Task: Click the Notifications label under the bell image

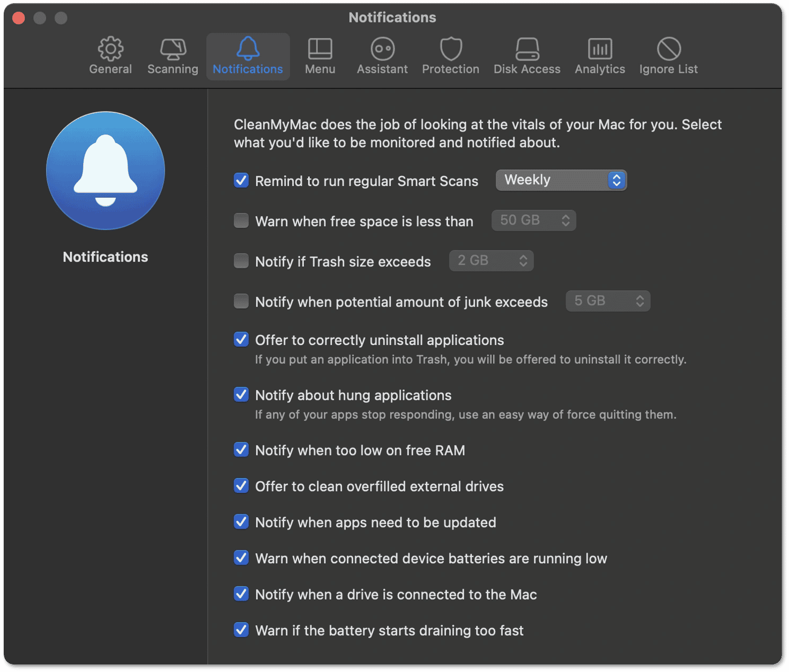Action: tap(106, 257)
